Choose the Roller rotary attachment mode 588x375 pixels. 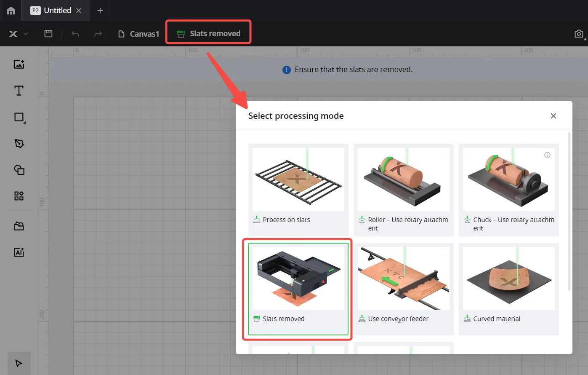tap(404, 190)
